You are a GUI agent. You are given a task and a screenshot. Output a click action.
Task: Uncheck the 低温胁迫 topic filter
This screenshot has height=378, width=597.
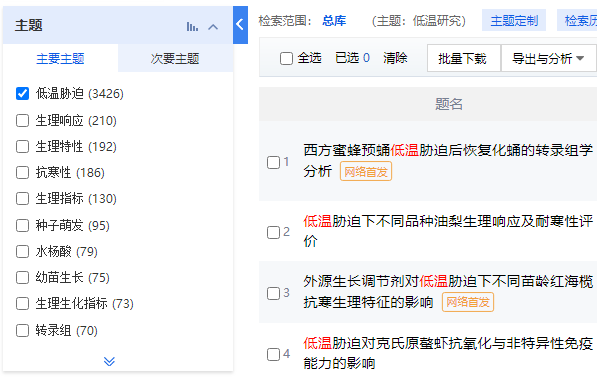[22, 93]
